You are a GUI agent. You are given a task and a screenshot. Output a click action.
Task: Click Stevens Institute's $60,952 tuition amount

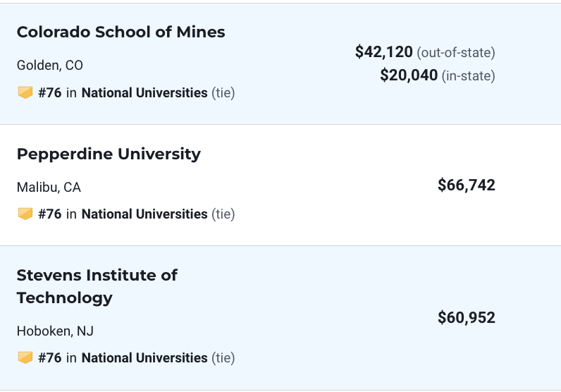(467, 317)
